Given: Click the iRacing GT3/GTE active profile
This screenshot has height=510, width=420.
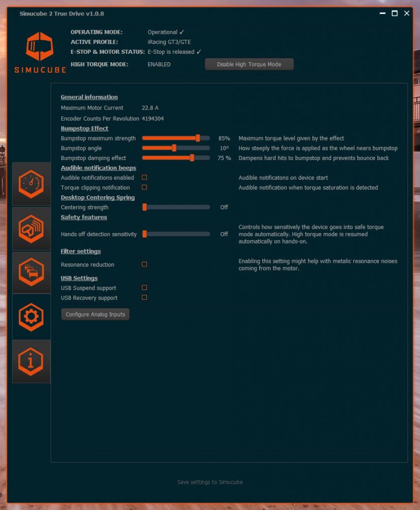Looking at the screenshot, I should (x=169, y=42).
